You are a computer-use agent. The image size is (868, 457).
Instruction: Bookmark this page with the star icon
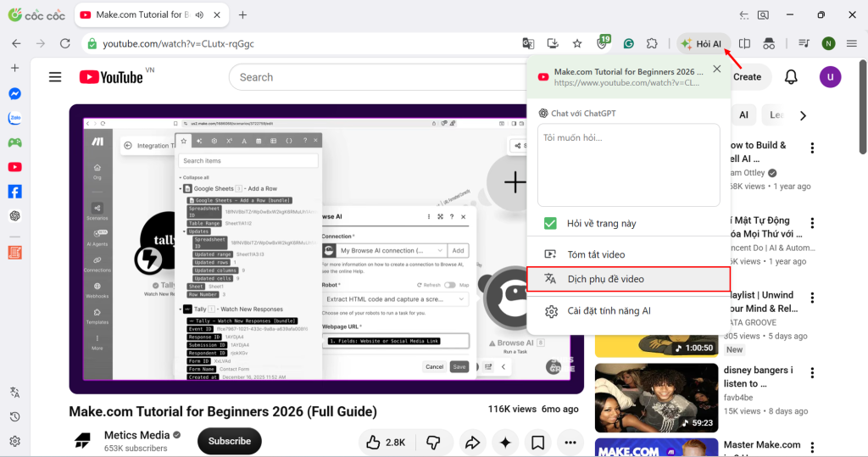[x=577, y=43]
